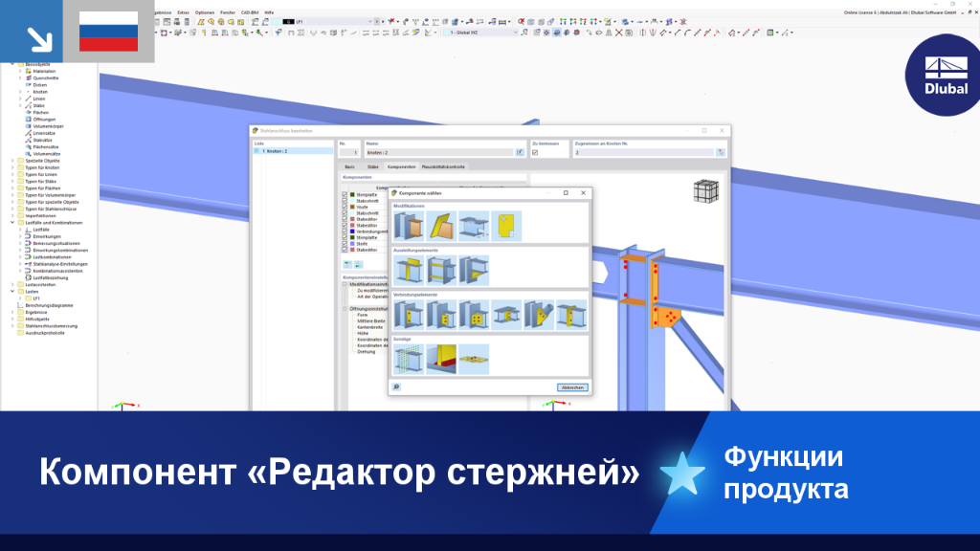Pick the notched beam member editor component
The width and height of the screenshot is (980, 551).
tap(474, 226)
